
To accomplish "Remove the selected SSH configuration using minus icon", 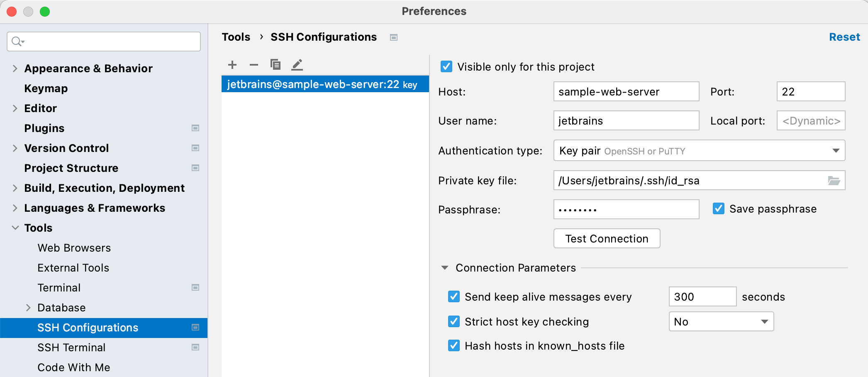I will pyautogui.click(x=254, y=65).
